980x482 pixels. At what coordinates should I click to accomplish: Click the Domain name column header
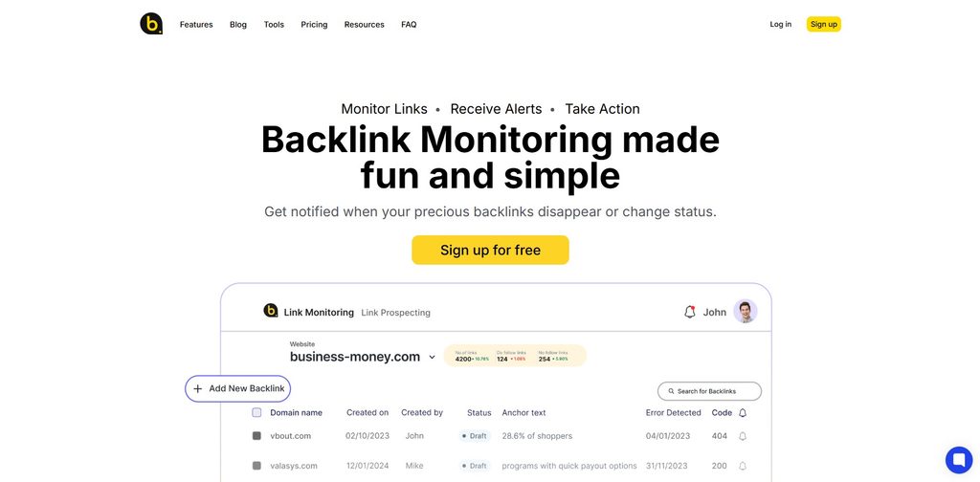point(297,413)
